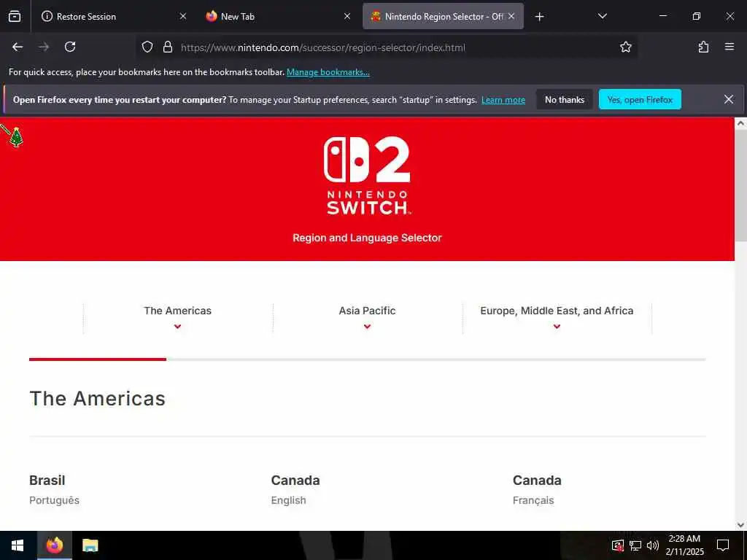
Task: Open the Action Center notifications icon
Action: click(x=723, y=545)
